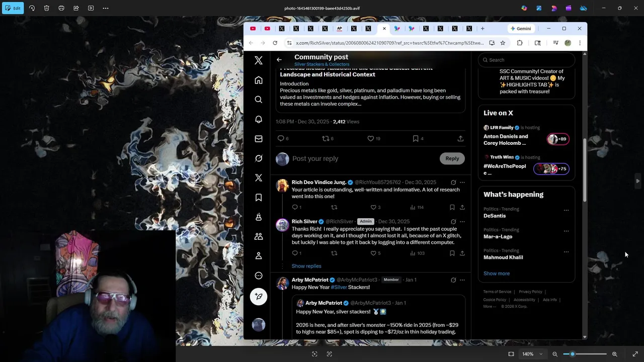
Task: Open more options on Rich Silver's reply
Action: pyautogui.click(x=462, y=222)
